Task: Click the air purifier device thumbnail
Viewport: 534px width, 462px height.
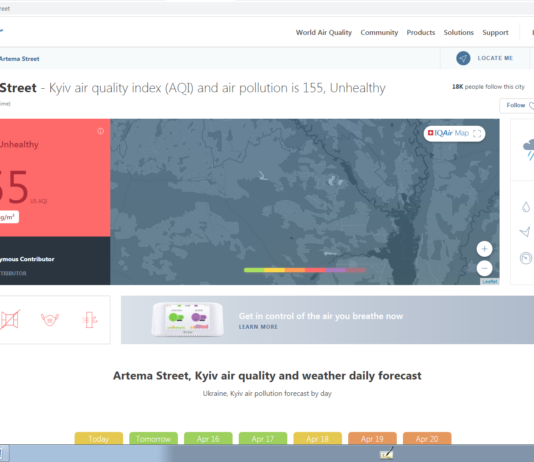Action: tap(188, 319)
